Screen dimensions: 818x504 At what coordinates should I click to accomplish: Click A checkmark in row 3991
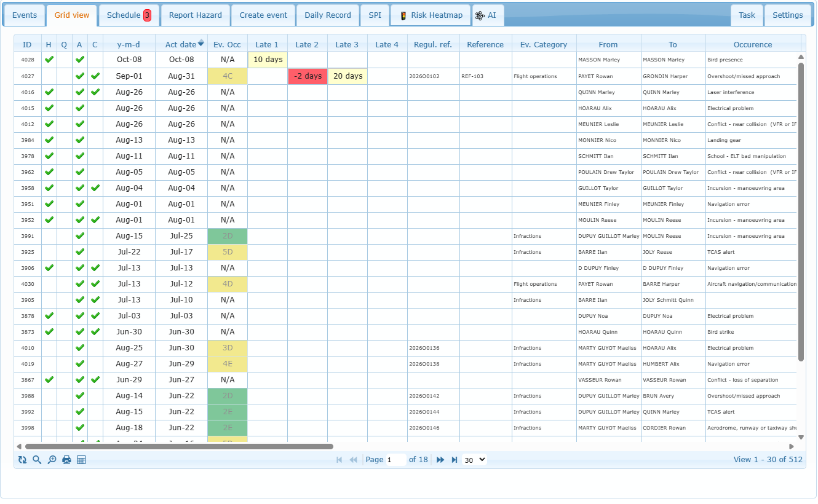(x=79, y=236)
